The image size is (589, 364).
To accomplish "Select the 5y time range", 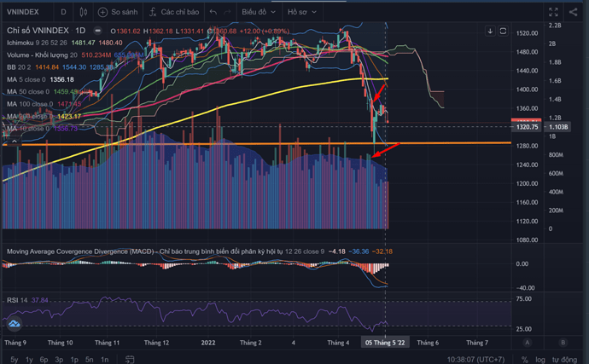I will [14, 360].
